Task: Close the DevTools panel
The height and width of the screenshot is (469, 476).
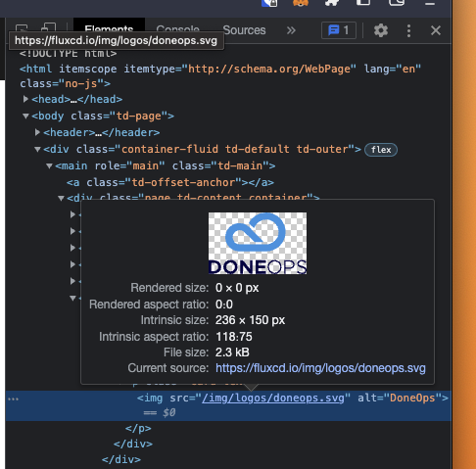Action: click(x=436, y=30)
